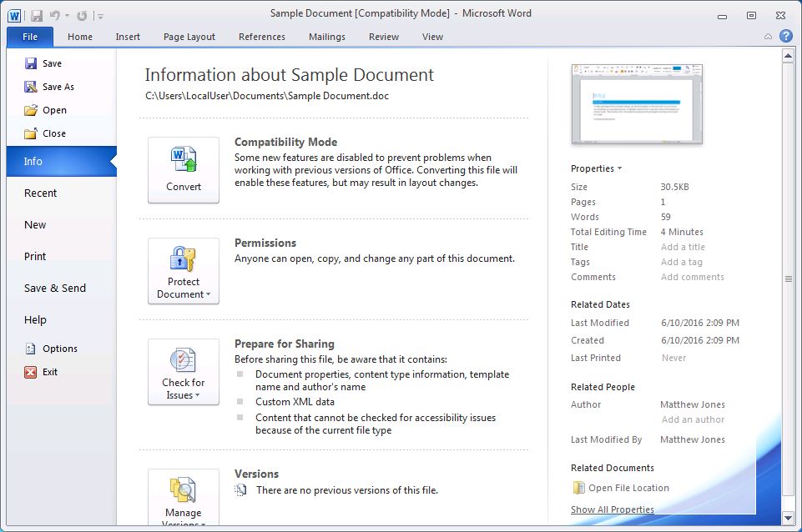Open the Recent documents section
The width and height of the screenshot is (802, 532).
pyautogui.click(x=62, y=193)
